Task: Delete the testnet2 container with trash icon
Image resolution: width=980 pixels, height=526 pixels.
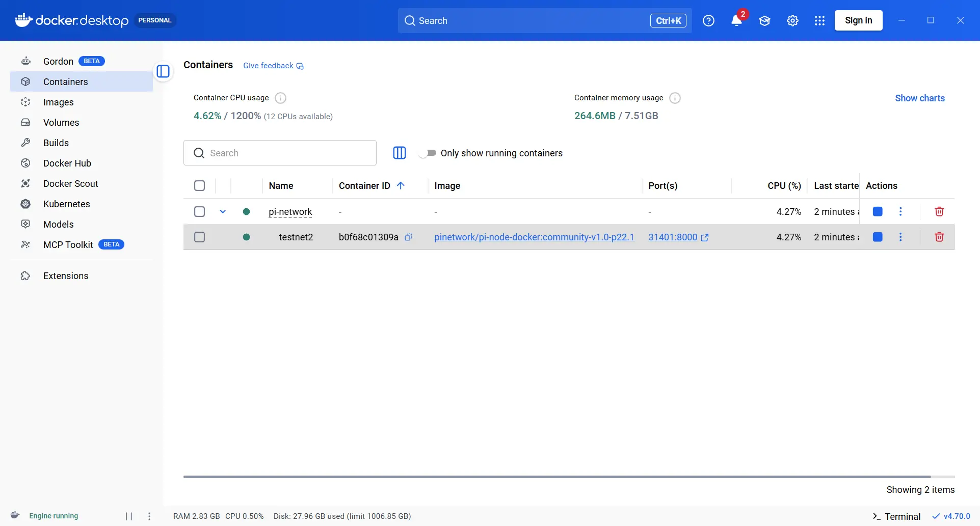Action: 939,237
